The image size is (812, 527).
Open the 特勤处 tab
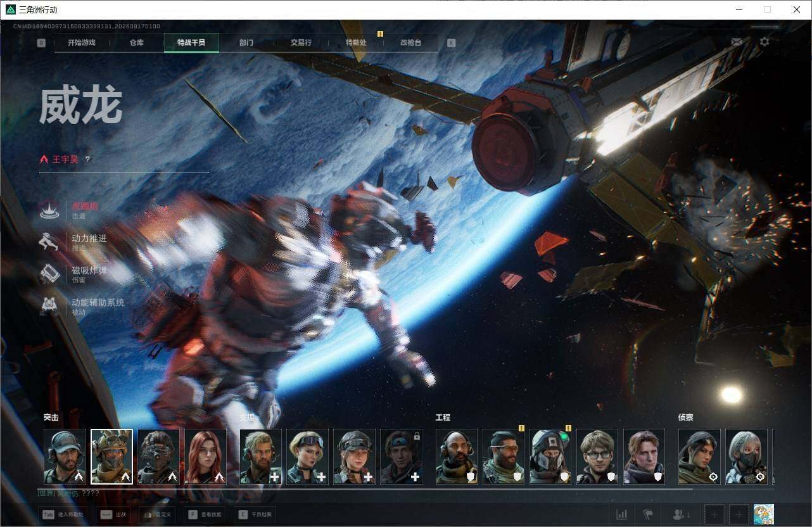[355, 43]
